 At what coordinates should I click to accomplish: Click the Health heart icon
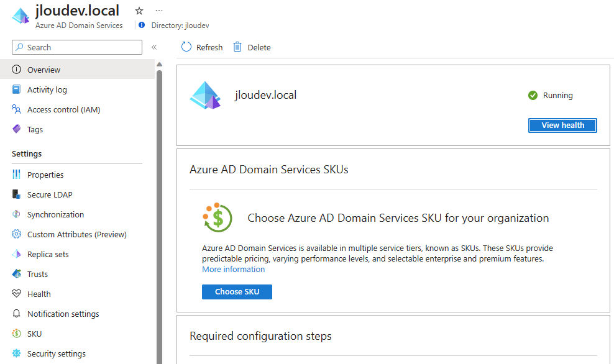coord(16,294)
